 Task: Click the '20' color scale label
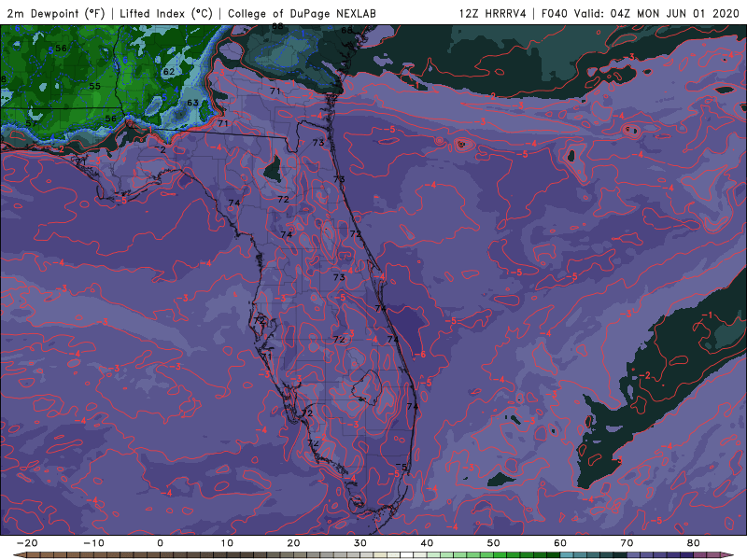tap(293, 543)
